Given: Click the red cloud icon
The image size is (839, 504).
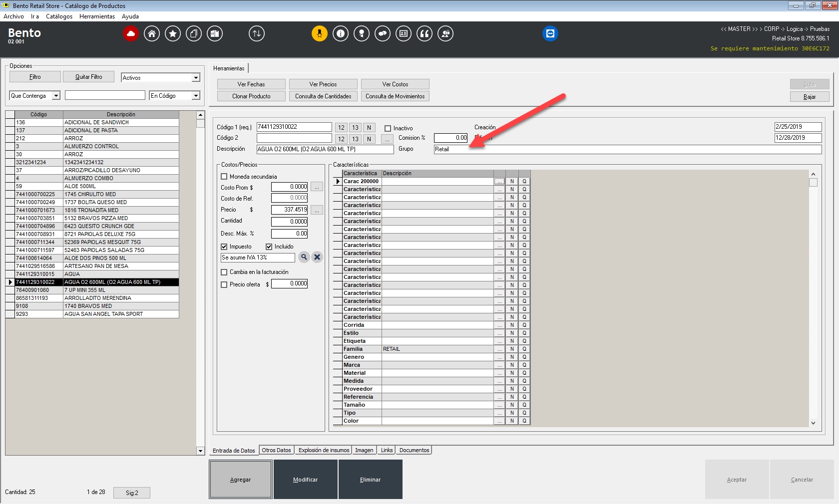Looking at the screenshot, I should [x=131, y=33].
